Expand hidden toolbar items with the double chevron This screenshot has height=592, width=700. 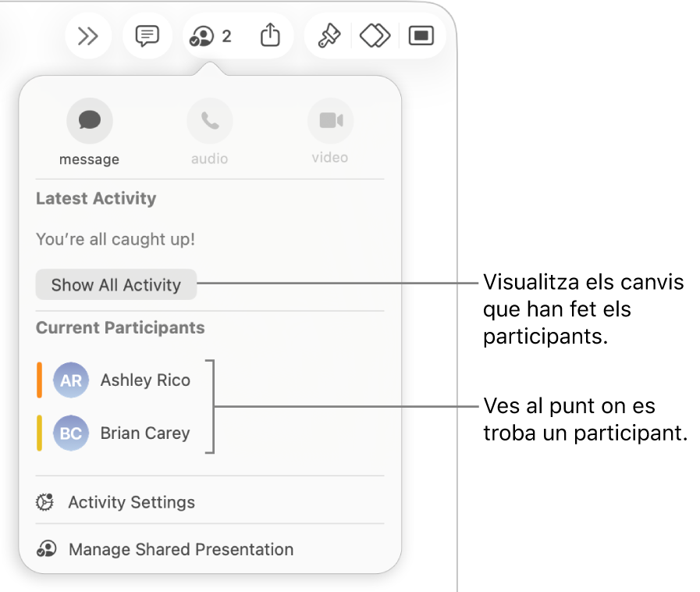88,35
